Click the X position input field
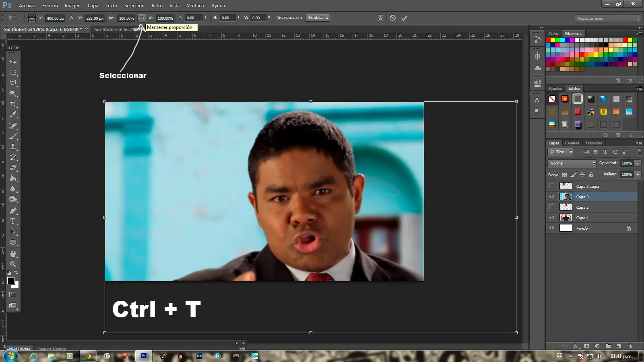 [55, 18]
